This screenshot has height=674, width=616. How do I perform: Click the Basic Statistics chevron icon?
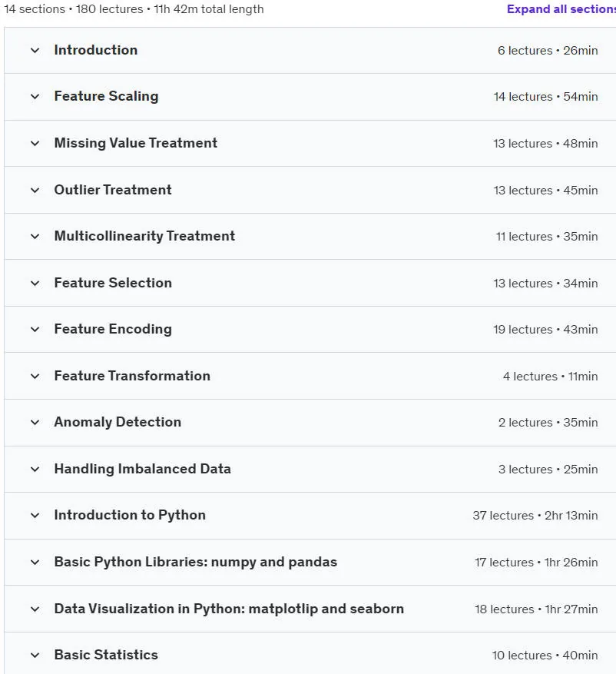tap(35, 656)
